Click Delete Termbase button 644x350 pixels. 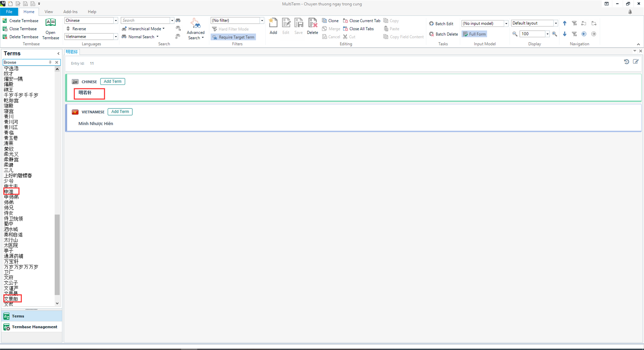point(20,37)
